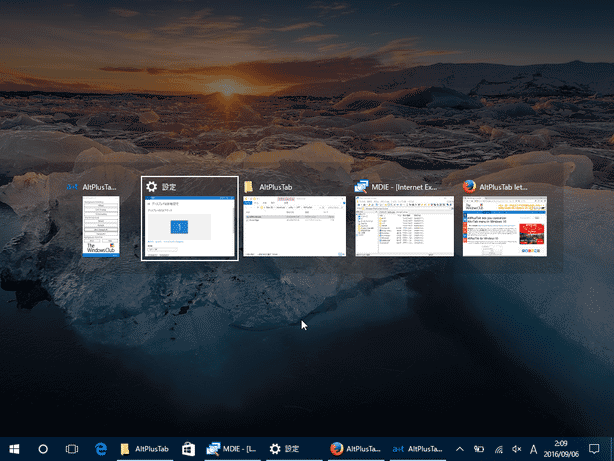Click the MDIE icon in switcher
The width and height of the screenshot is (614, 461).
[x=361, y=187]
